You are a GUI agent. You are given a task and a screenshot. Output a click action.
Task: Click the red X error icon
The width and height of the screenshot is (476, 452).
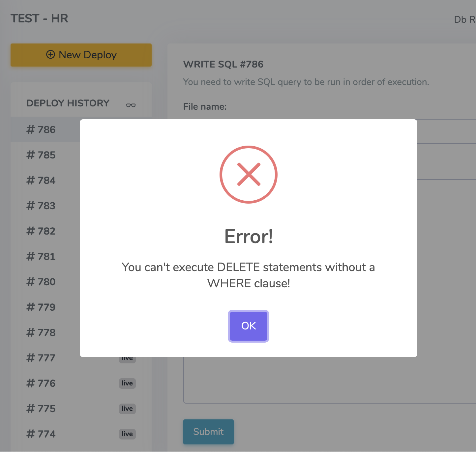[x=248, y=175]
